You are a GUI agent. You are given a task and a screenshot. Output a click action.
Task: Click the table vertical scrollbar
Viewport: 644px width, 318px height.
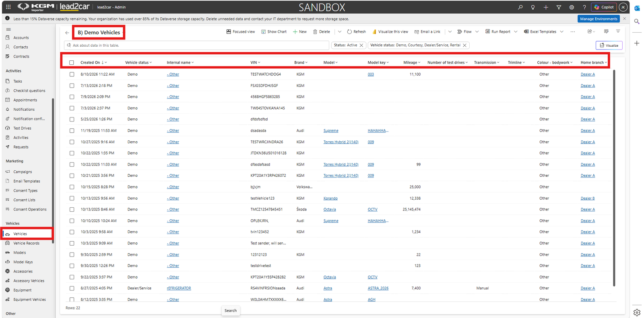[x=614, y=178]
